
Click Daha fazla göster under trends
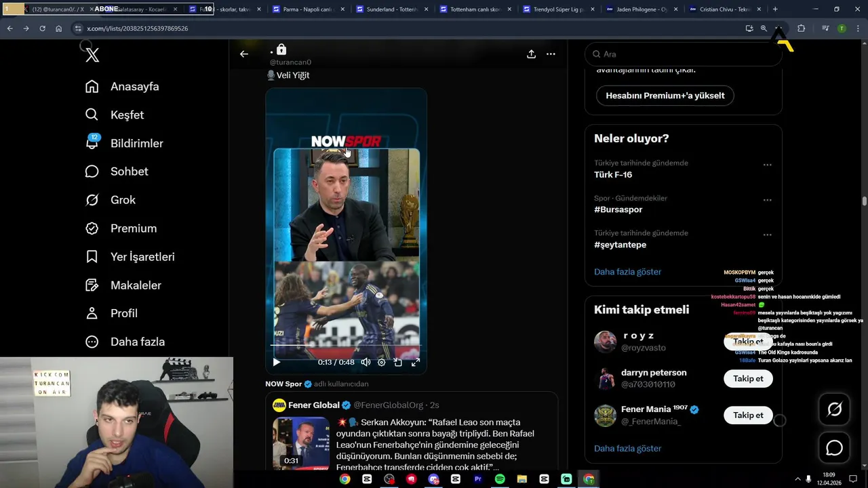coord(627,272)
